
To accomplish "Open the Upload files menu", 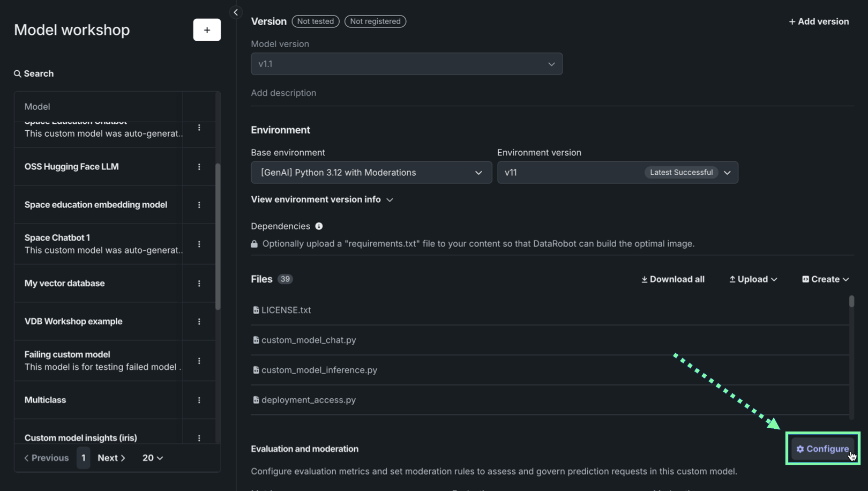I will tap(753, 279).
